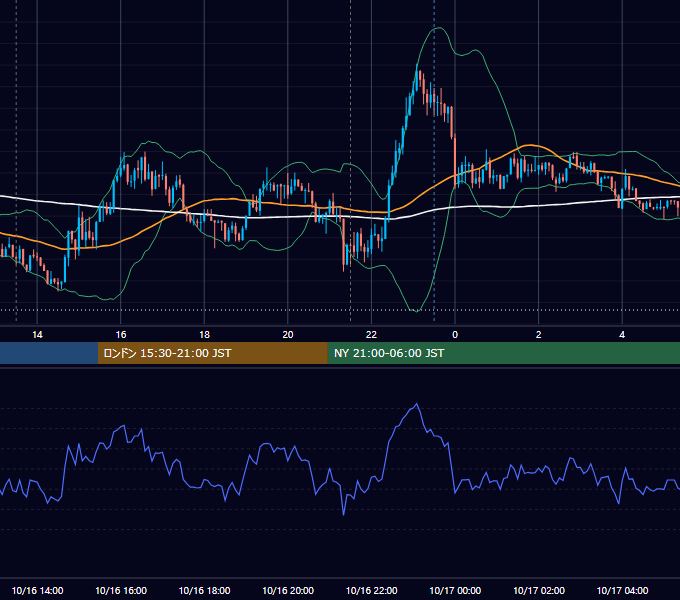
Task: Click the 2 hour axis label
Action: click(539, 335)
